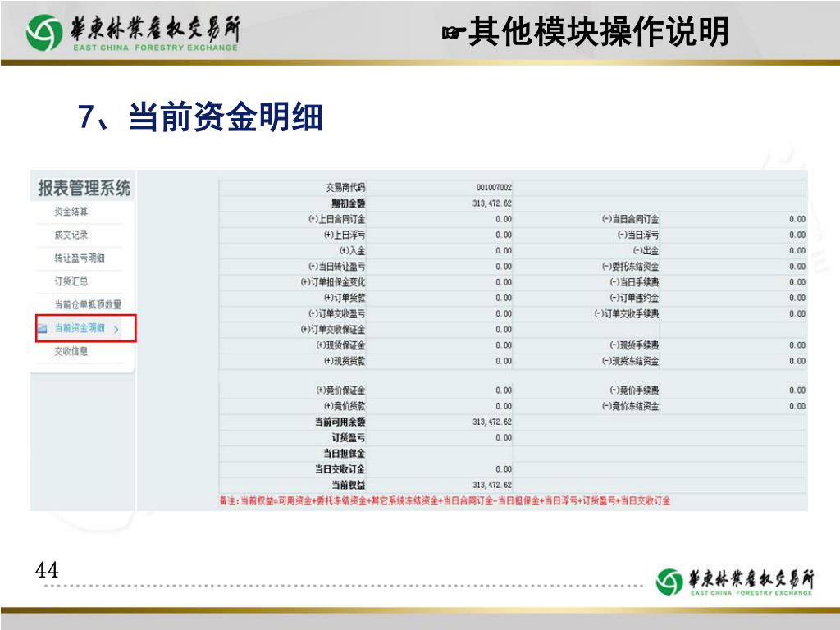
Task: Click the 当前权益 row label
Action: 348,486
